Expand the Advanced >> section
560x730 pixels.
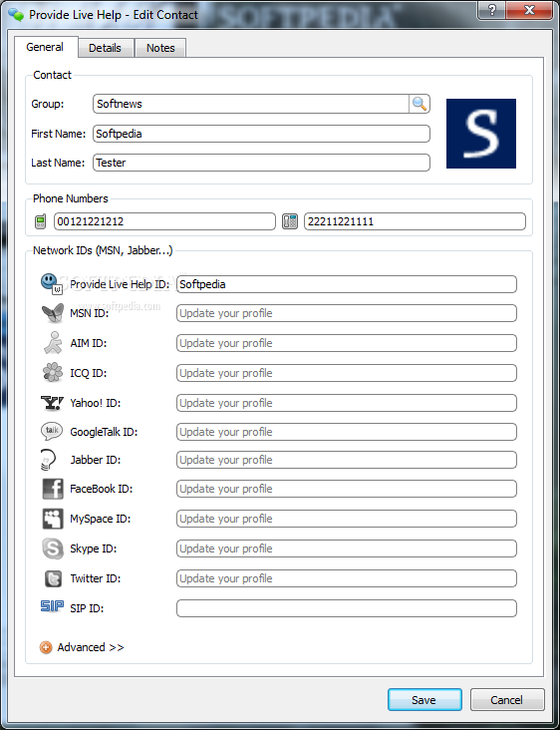tap(91, 647)
